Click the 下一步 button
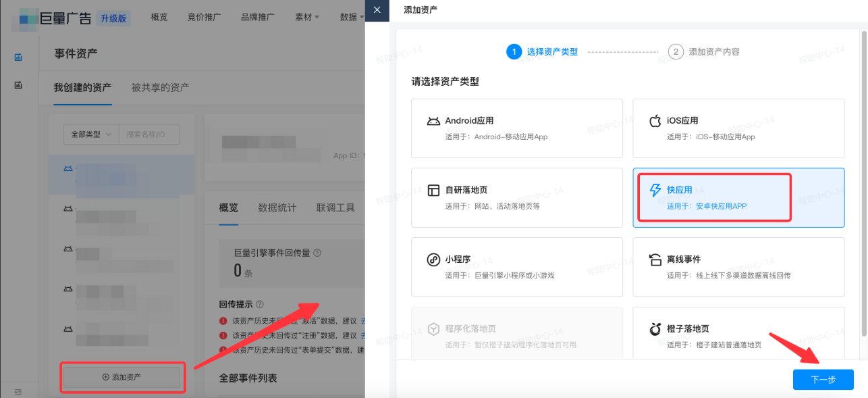 (823, 380)
